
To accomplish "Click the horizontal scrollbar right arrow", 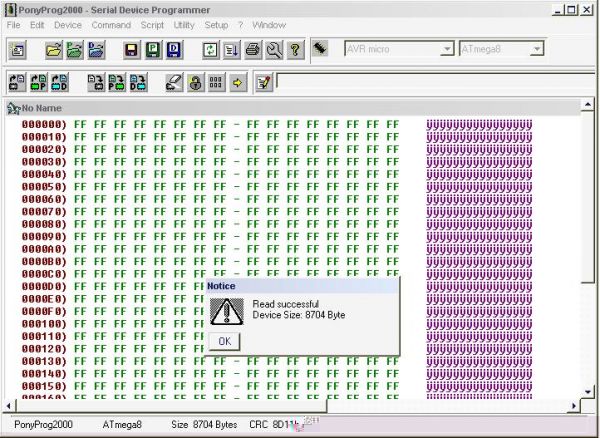I will pos(575,405).
